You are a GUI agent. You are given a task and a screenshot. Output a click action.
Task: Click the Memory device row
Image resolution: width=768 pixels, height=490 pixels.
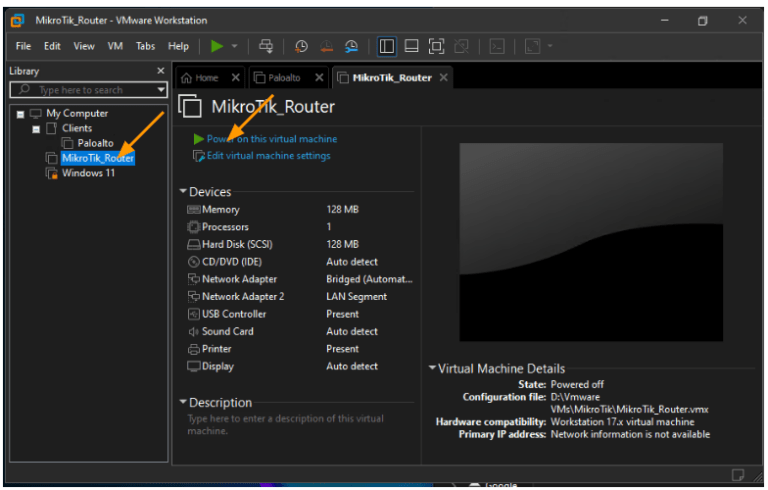(299, 210)
